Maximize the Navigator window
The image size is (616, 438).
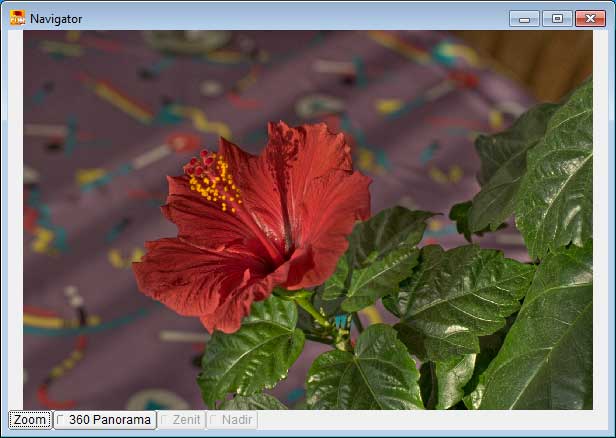(x=557, y=18)
